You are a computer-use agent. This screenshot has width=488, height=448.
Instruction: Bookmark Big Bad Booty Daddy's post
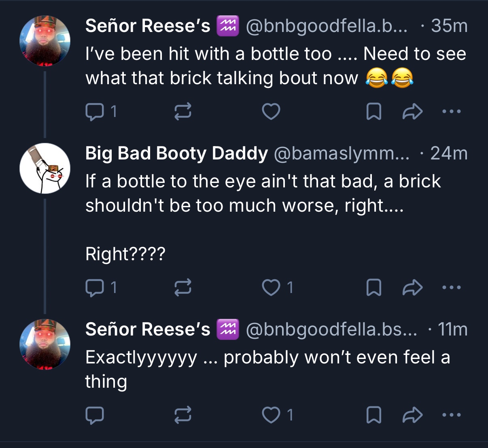[373, 288]
